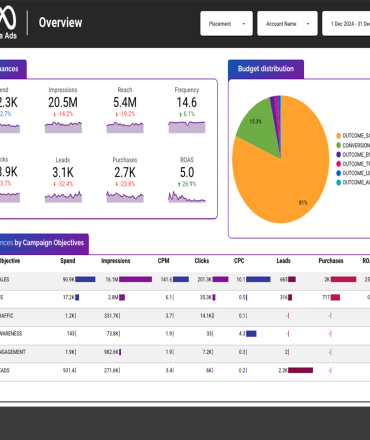Click the Impressions 20.5M scorecard value
Image resolution: width=370 pixels, height=440 pixels.
tap(63, 102)
